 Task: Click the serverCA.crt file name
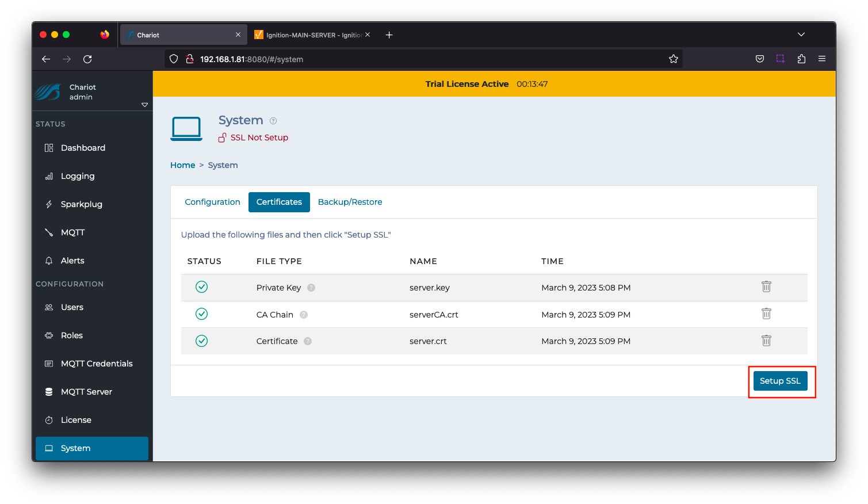coord(434,315)
